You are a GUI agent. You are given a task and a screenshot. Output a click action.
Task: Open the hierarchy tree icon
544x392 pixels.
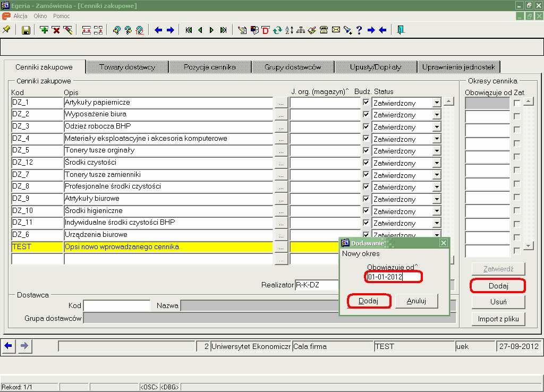301,30
